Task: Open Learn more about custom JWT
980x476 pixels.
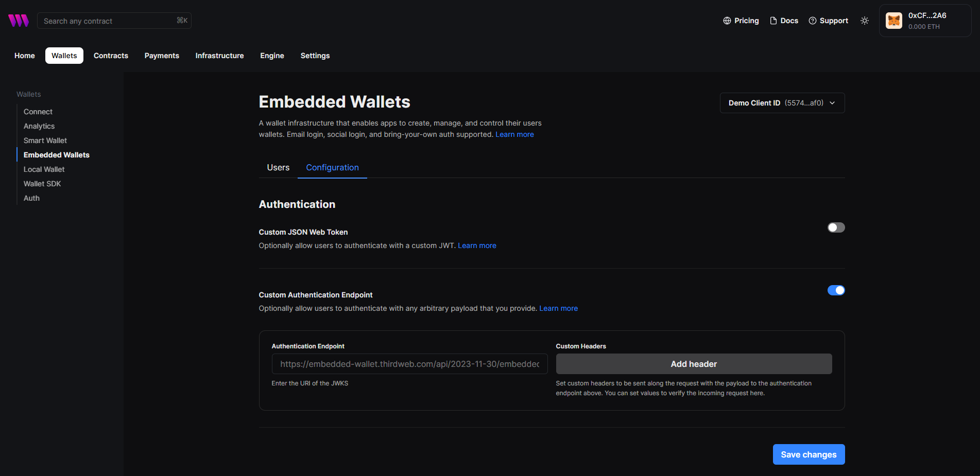Action: (x=476, y=245)
